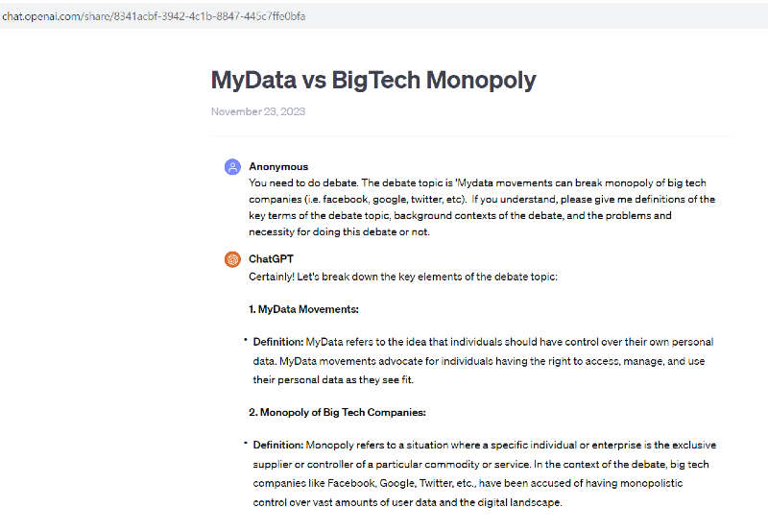Click 'key terms of the debate topic' line

tap(460, 215)
